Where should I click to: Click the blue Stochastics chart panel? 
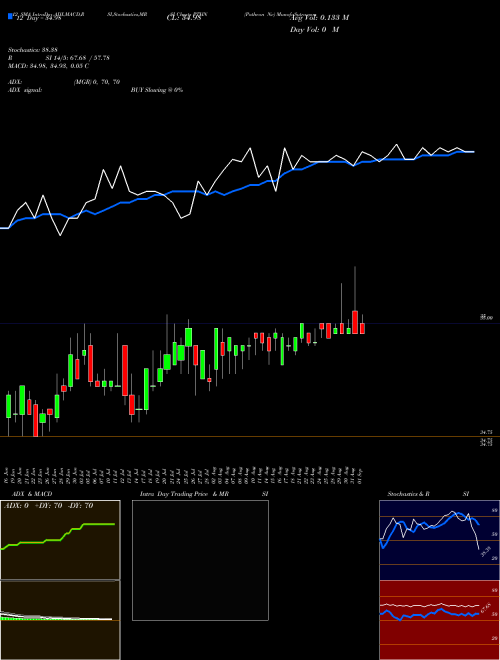[439, 540]
